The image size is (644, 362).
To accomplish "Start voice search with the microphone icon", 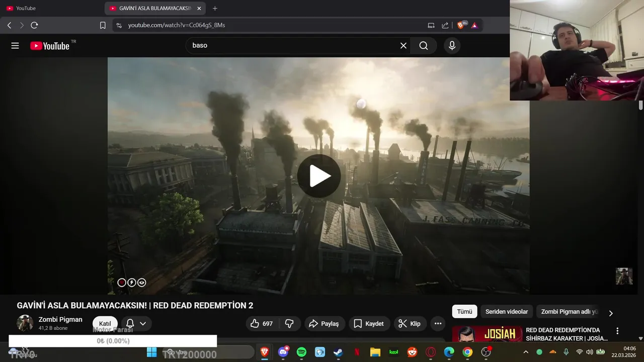I will (452, 46).
